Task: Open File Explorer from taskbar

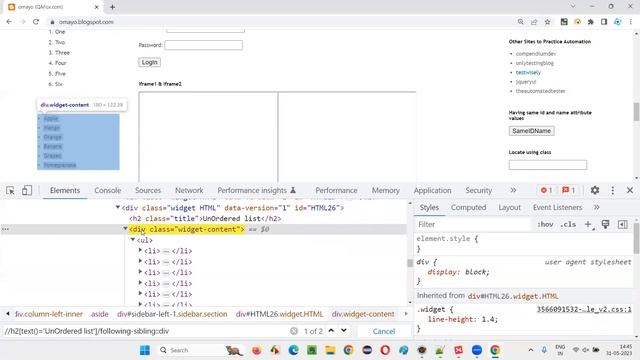Action: 330,350
